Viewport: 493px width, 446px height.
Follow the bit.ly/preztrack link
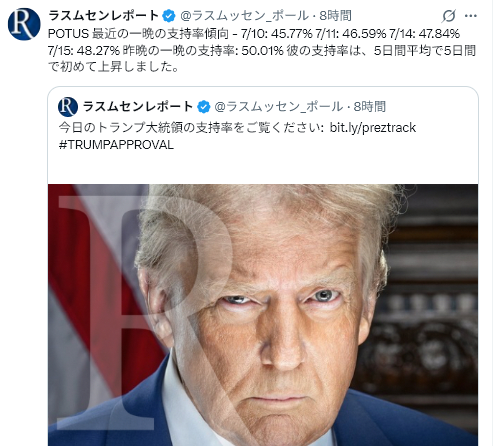pyautogui.click(x=373, y=128)
